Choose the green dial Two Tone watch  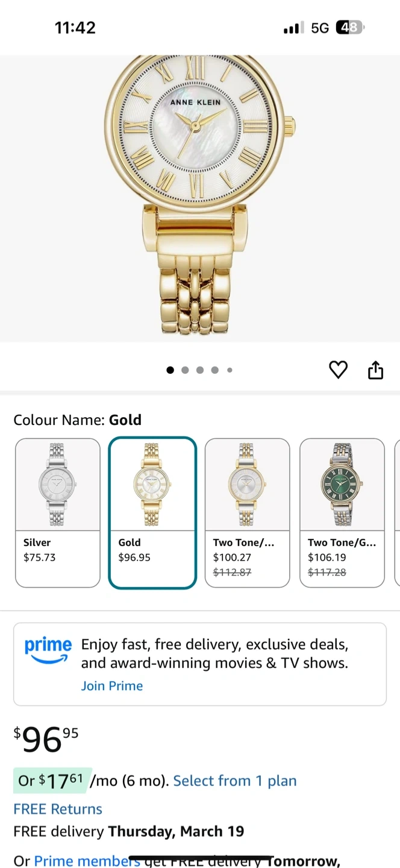342,512
